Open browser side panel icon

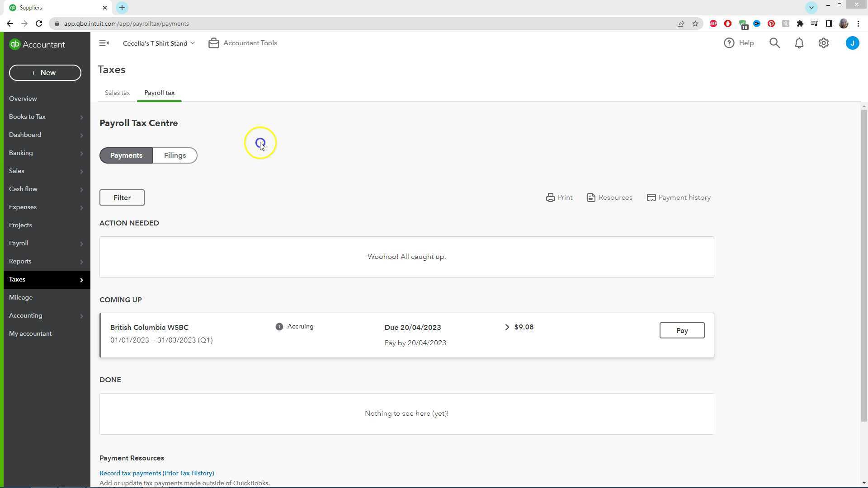pyautogui.click(x=829, y=23)
